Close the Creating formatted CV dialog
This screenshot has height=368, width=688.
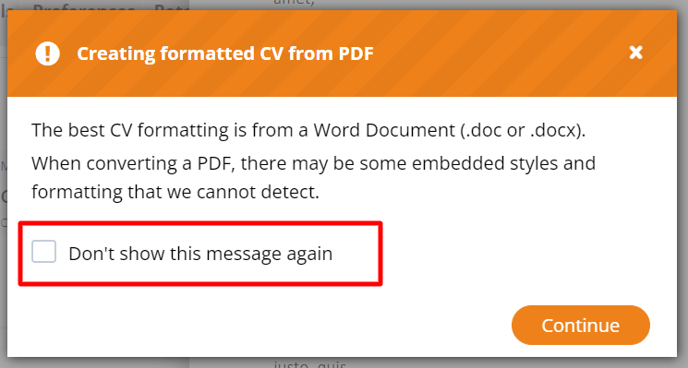coord(635,53)
